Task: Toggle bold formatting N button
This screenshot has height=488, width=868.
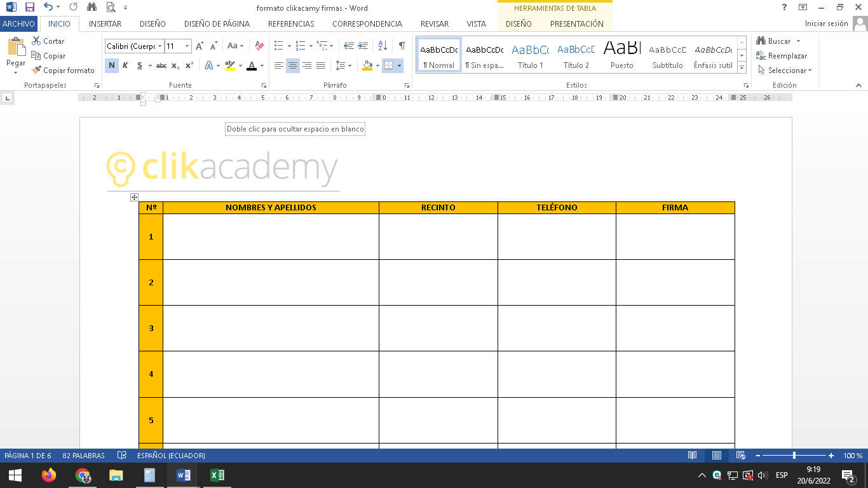Action: tap(112, 65)
